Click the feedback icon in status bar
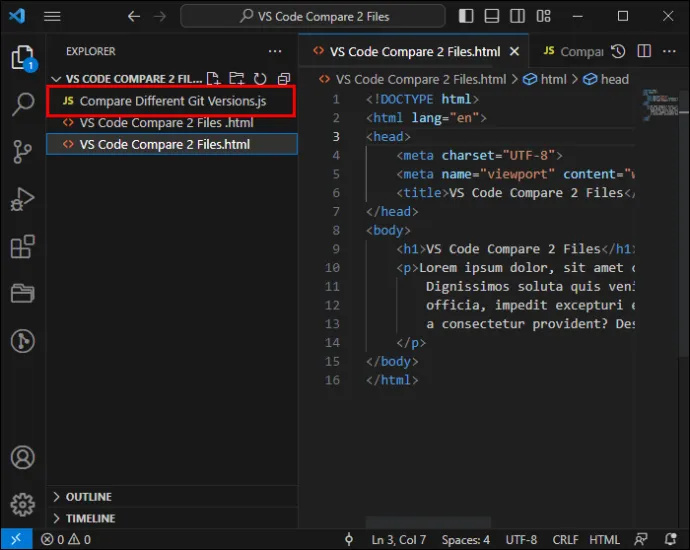The height and width of the screenshot is (550, 690). [641, 539]
